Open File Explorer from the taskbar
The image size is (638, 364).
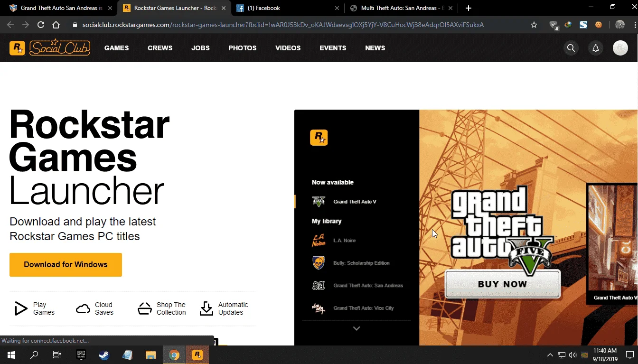pyautogui.click(x=150, y=355)
